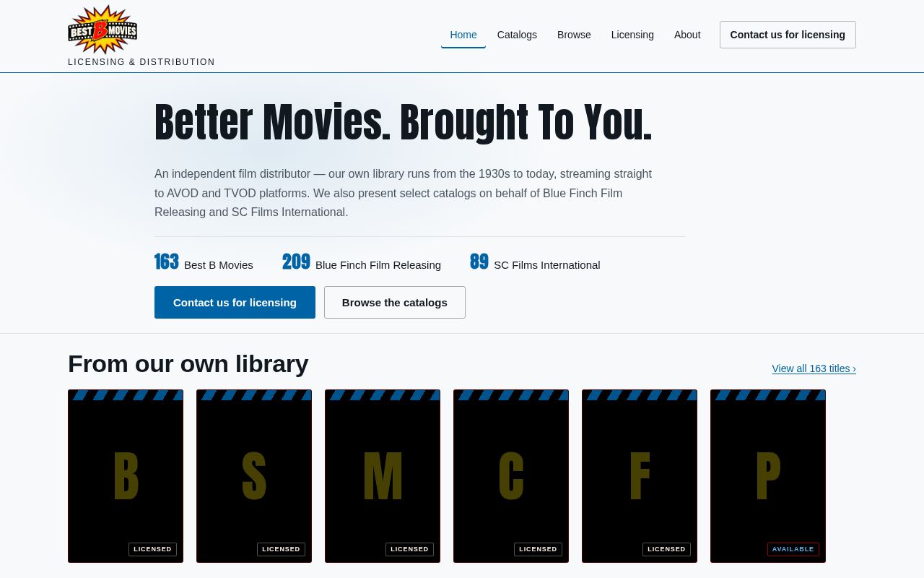The height and width of the screenshot is (578, 924).
Task: Click the blue Contact us for licensing button
Action: click(235, 302)
